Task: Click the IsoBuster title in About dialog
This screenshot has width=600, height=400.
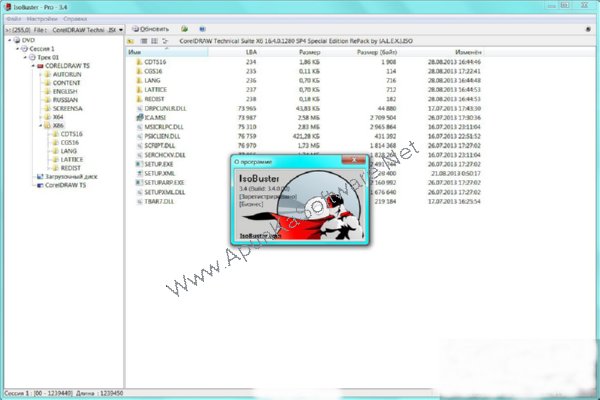Action: click(x=259, y=178)
